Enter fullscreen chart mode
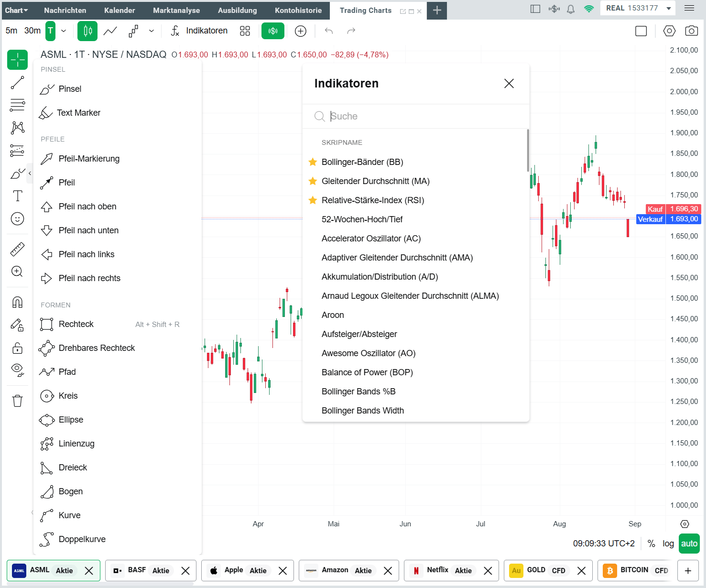Viewport: 706px width, 588px height. [x=641, y=31]
